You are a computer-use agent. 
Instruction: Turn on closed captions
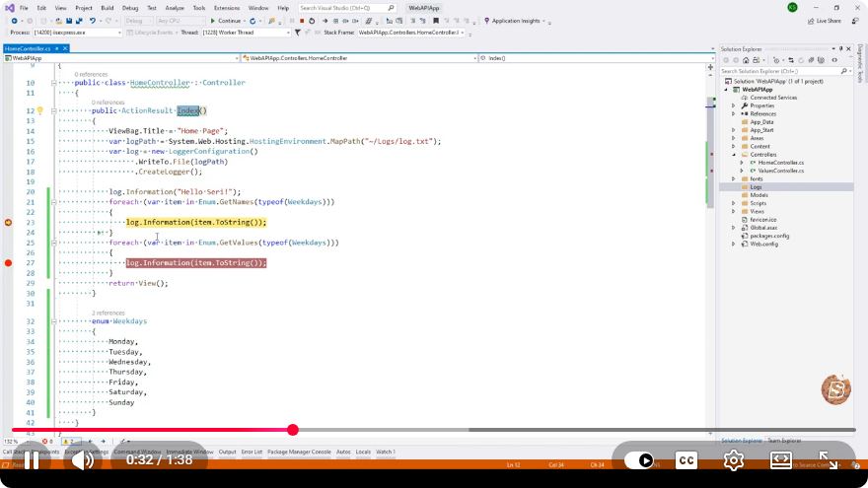pos(687,460)
